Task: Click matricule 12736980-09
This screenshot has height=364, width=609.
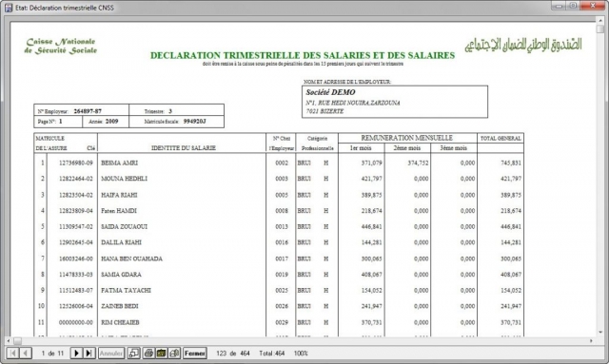Action: [x=76, y=163]
